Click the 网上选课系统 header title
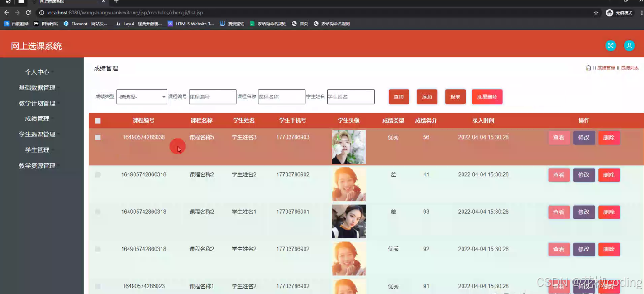This screenshot has width=644, height=294. pos(36,46)
